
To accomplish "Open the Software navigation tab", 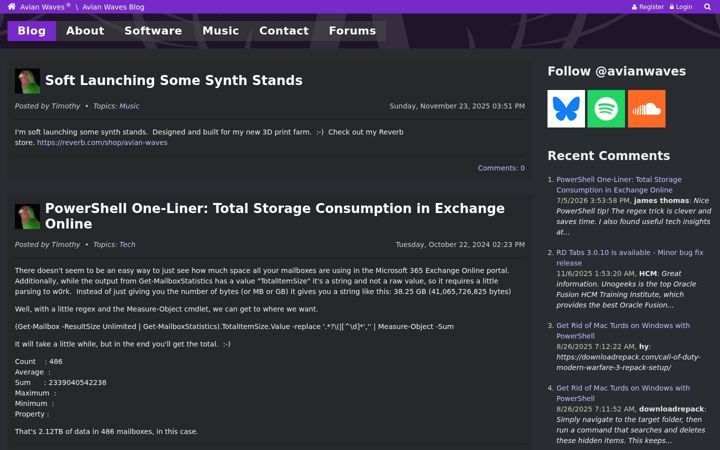I will [153, 31].
